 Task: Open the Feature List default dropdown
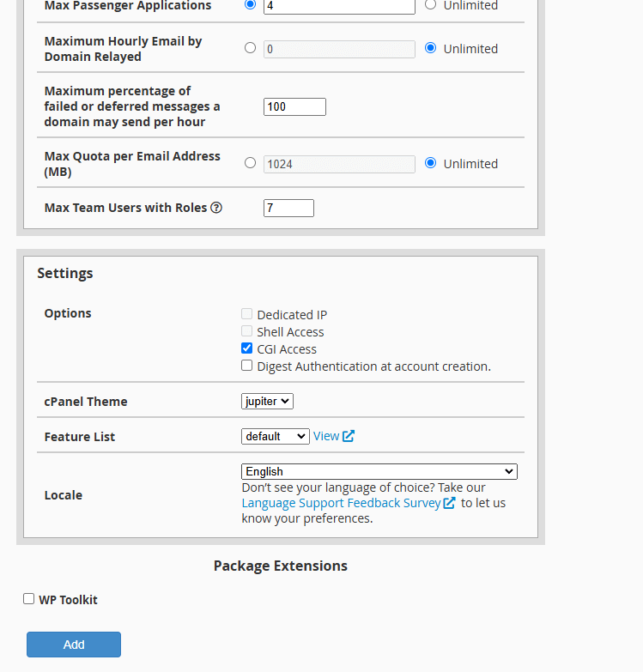pos(276,436)
